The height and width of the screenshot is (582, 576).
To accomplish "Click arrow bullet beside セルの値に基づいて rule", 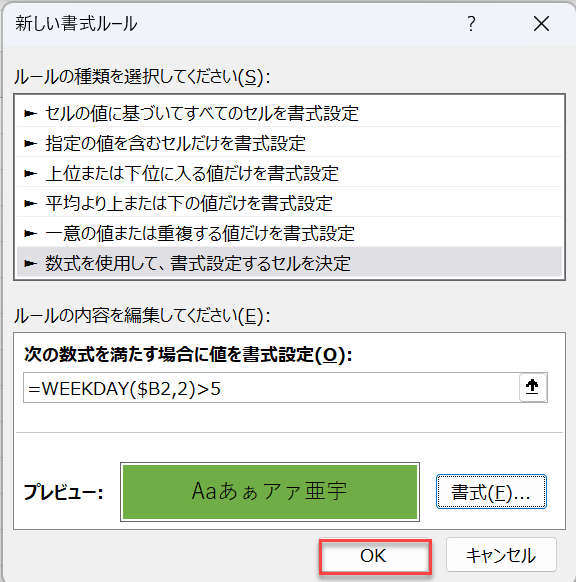I will tap(30, 114).
